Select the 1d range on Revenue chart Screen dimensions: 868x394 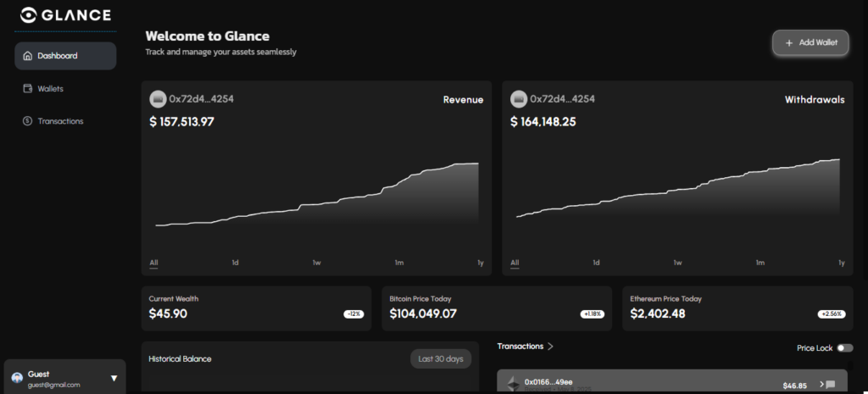[x=235, y=263]
